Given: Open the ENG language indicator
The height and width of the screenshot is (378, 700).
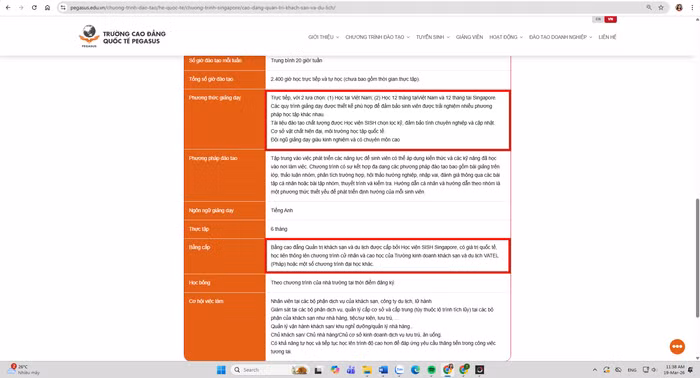Looking at the screenshot, I should coord(632,370).
